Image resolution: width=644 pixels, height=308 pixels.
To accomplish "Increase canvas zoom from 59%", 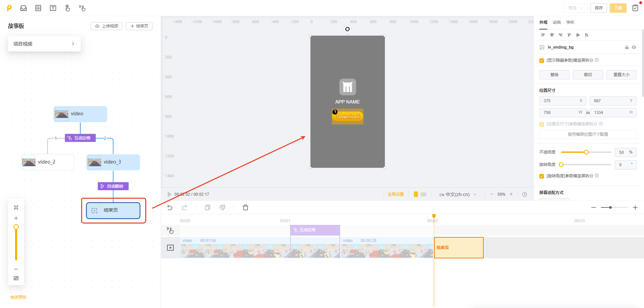I will click(x=511, y=194).
